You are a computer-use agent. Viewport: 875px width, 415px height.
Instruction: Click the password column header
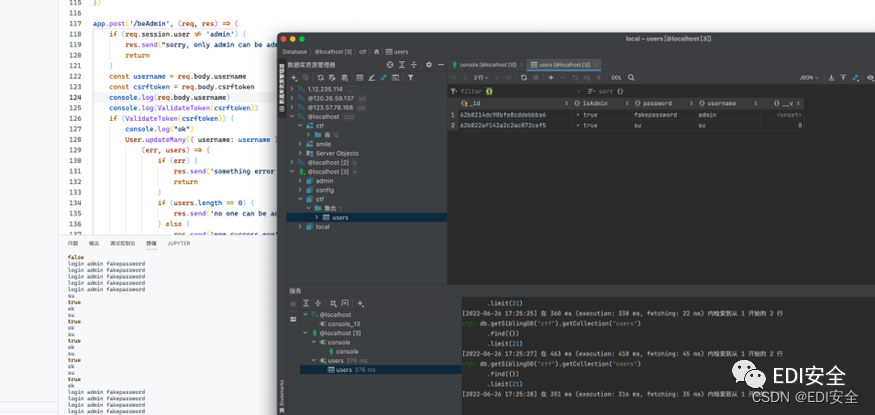662,103
